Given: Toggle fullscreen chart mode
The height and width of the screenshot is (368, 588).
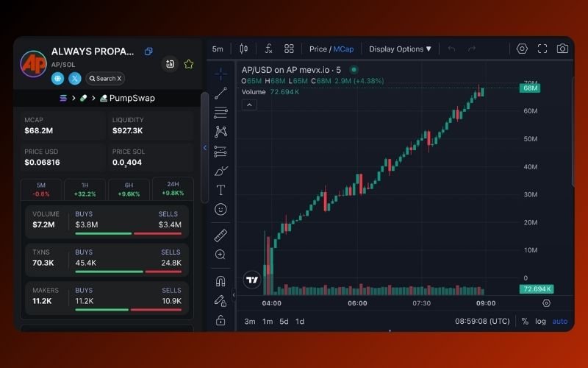Looking at the screenshot, I should (542, 49).
